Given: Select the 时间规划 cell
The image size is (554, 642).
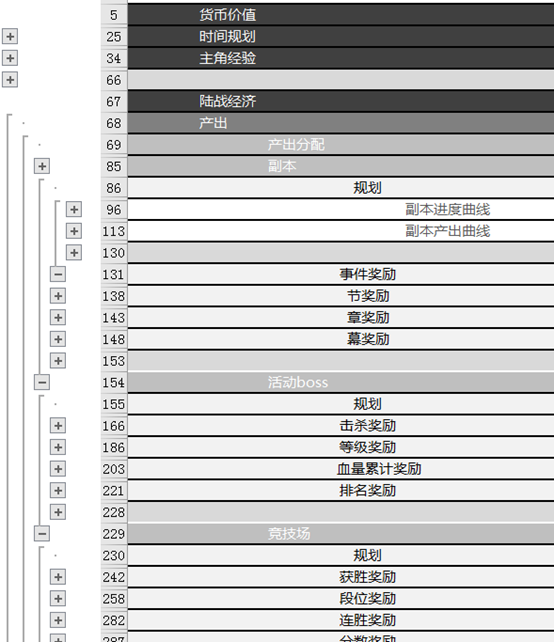Looking at the screenshot, I should 341,36.
